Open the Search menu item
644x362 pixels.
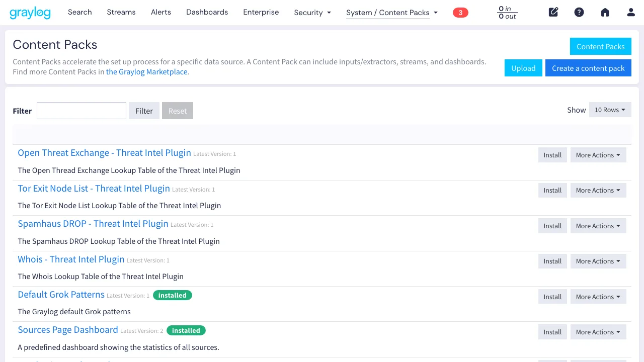click(80, 12)
